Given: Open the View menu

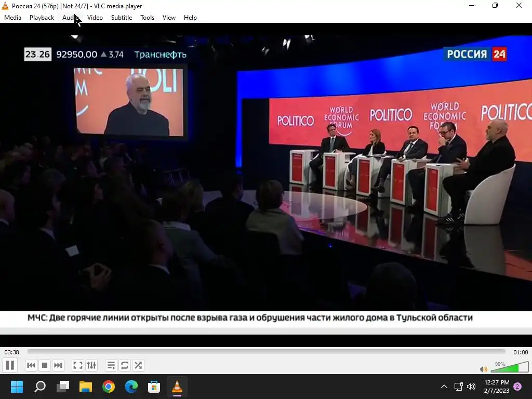Looking at the screenshot, I should (x=169, y=18).
